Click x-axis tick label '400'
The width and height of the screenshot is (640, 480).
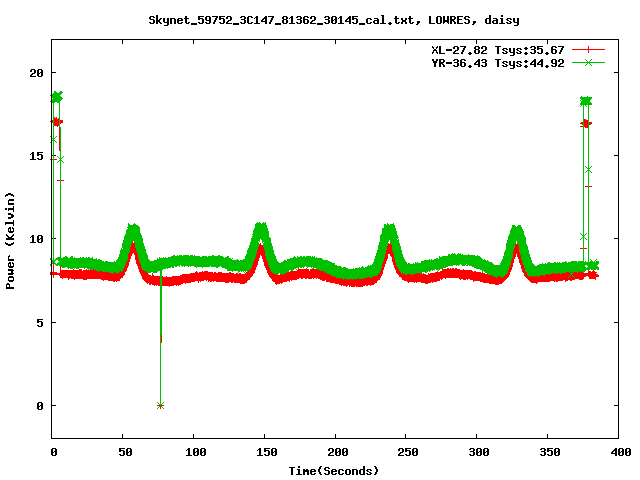(x=620, y=452)
